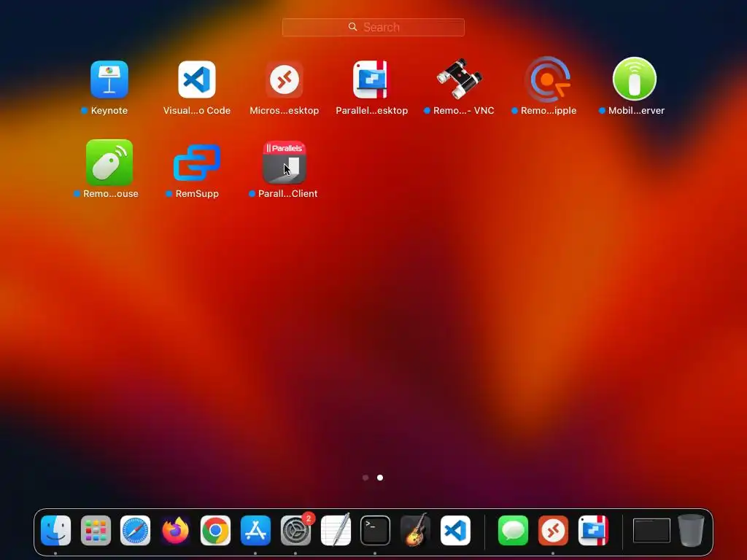The height and width of the screenshot is (560, 747).
Task: Launch the Remote Ripple app
Action: point(547,79)
